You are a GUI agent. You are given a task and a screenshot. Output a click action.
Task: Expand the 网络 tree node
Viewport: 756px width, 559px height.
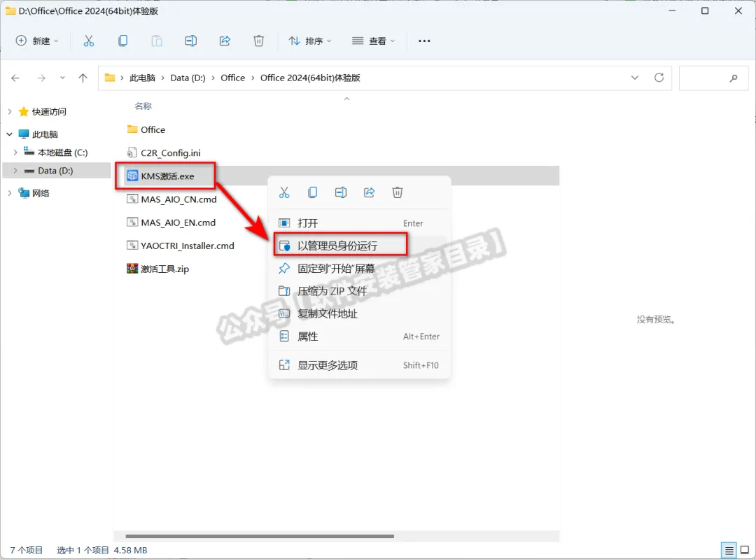(10, 193)
